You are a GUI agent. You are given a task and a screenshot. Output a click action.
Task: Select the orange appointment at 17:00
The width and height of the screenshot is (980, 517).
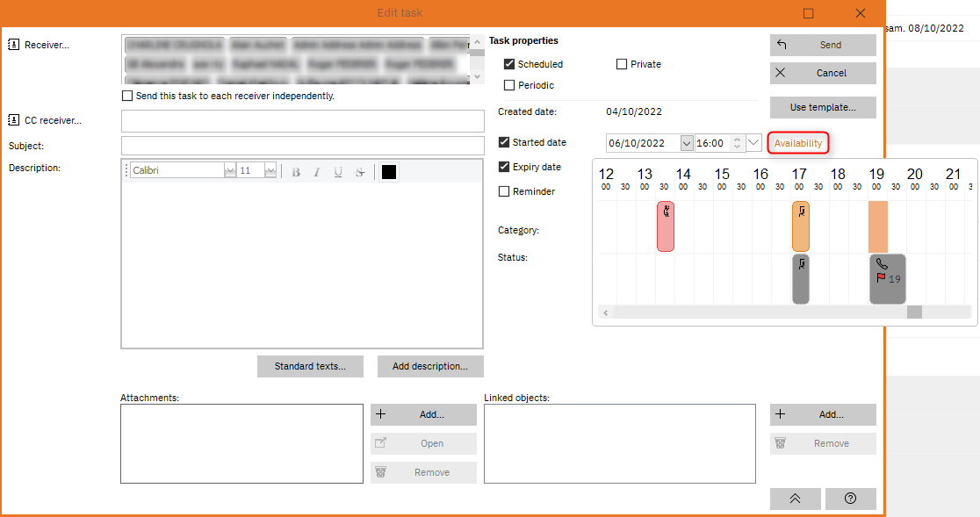pyautogui.click(x=801, y=226)
